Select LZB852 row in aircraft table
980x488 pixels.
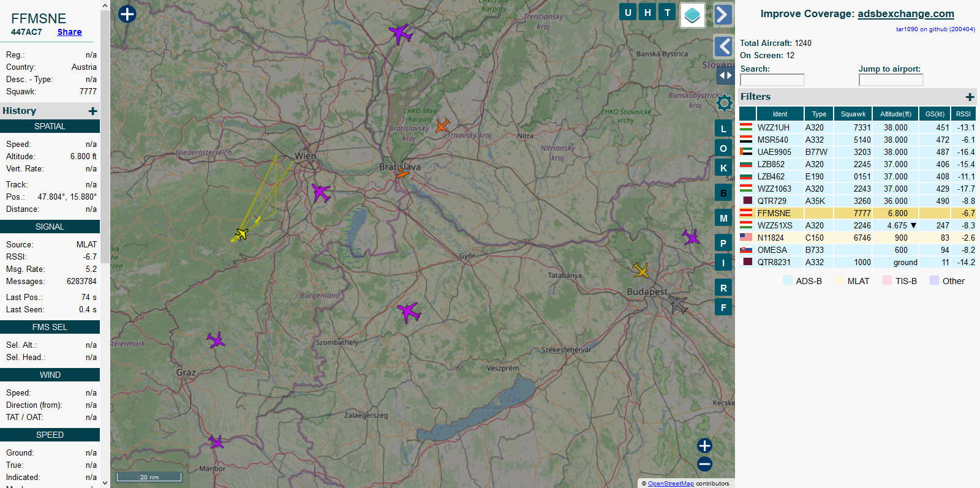tap(858, 164)
